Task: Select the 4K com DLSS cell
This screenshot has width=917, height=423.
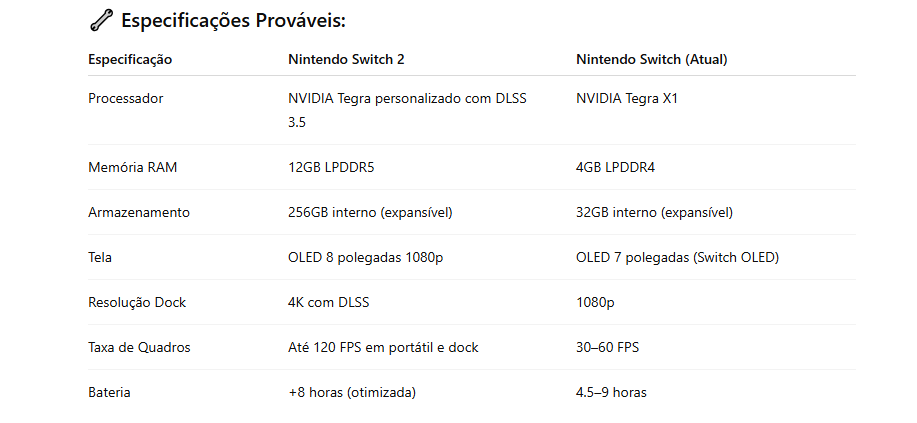Action: click(329, 302)
